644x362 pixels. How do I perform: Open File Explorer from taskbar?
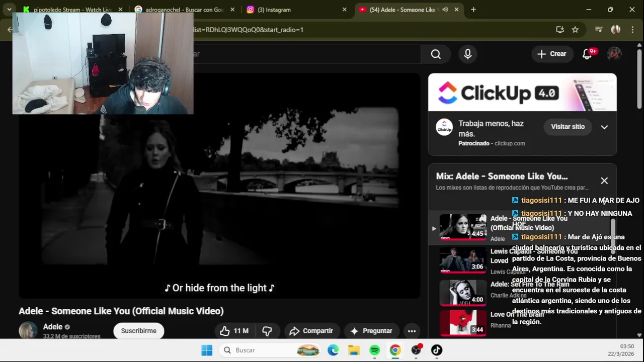click(x=354, y=350)
